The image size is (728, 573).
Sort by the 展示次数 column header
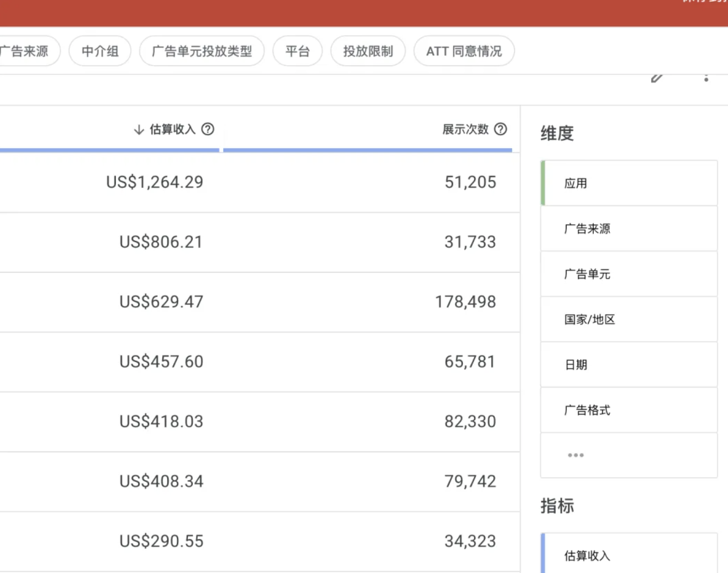[x=465, y=129]
